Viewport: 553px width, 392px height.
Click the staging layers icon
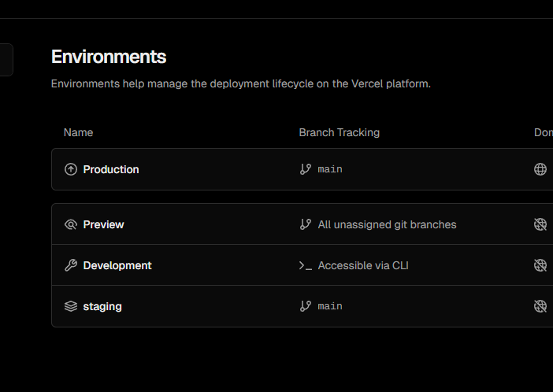point(71,306)
